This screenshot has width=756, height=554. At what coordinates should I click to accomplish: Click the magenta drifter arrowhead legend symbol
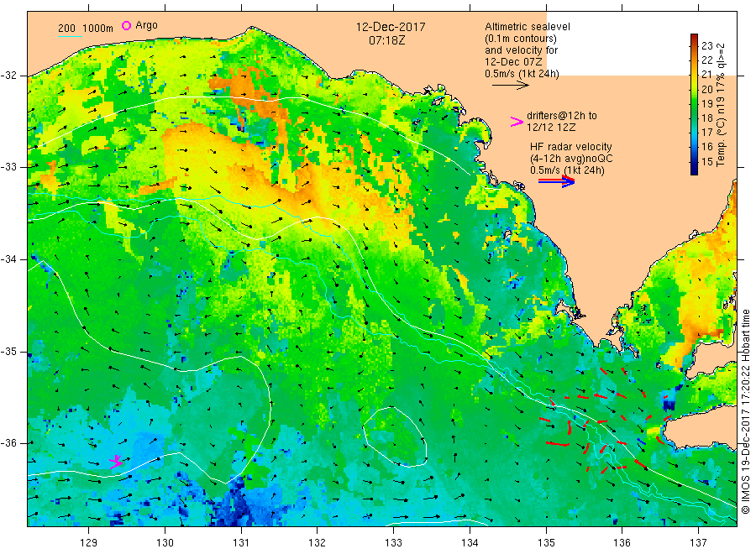517,122
